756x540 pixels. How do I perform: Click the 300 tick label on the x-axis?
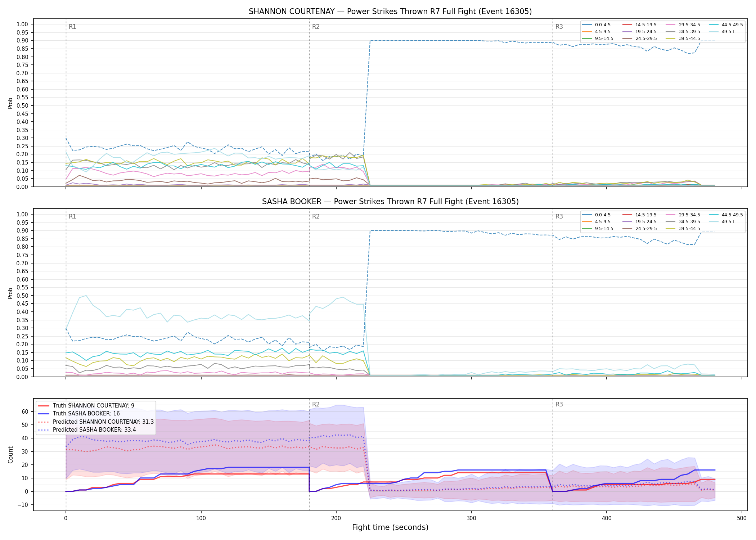[x=471, y=518]
